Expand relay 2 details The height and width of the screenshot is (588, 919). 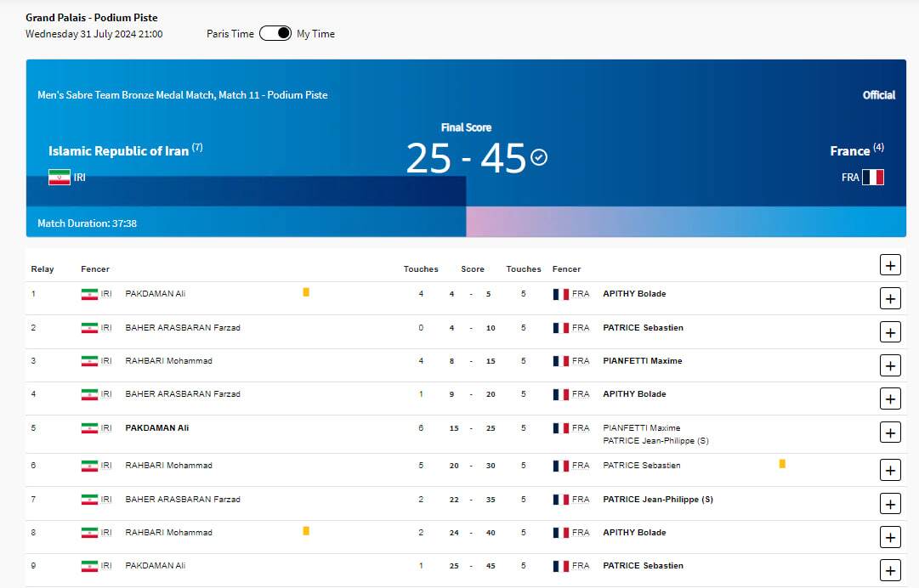click(889, 332)
